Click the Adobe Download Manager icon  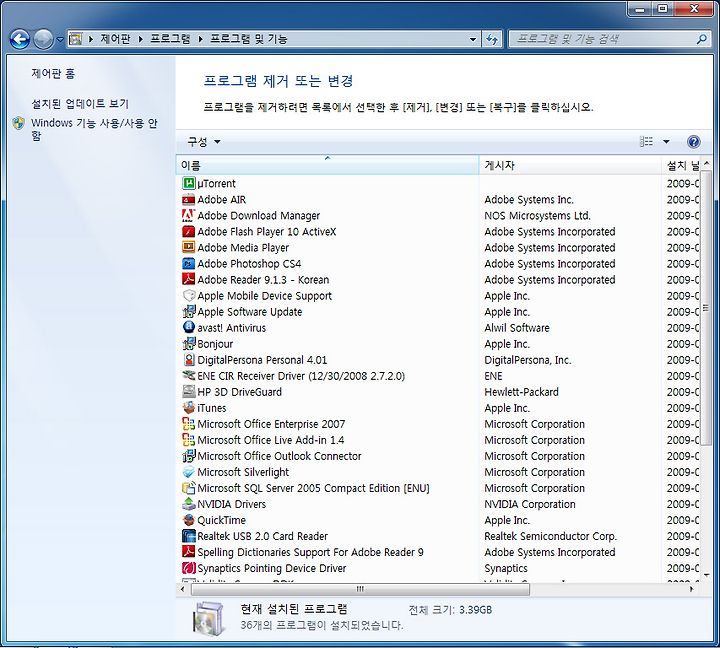click(189, 215)
